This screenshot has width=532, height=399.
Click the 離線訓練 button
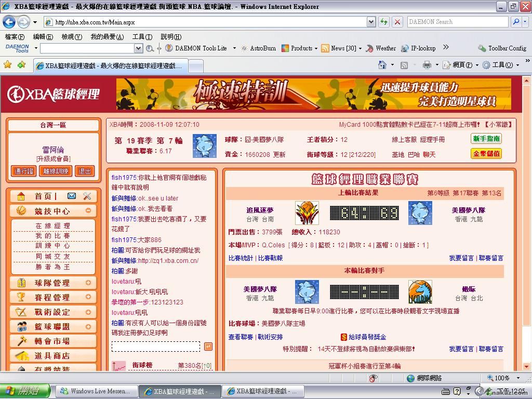(56, 171)
